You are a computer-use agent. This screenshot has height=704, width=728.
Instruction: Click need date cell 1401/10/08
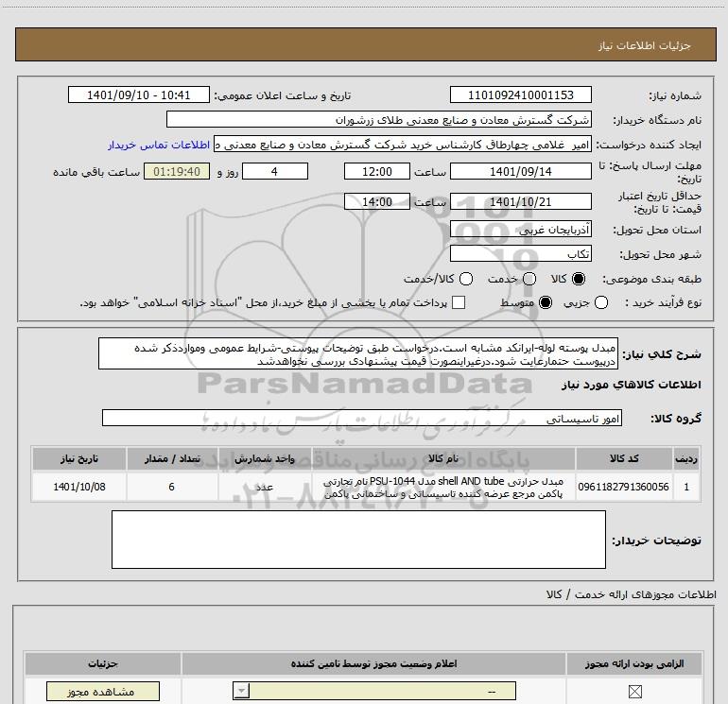click(78, 487)
